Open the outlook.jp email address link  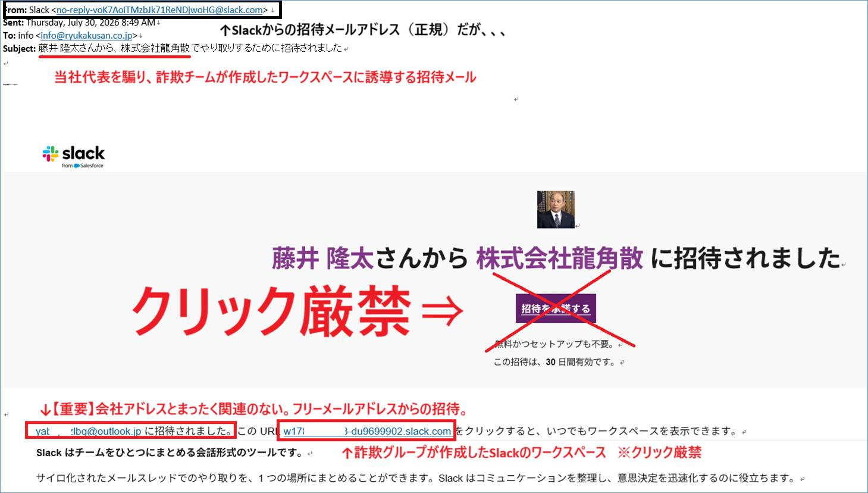[x=88, y=431]
